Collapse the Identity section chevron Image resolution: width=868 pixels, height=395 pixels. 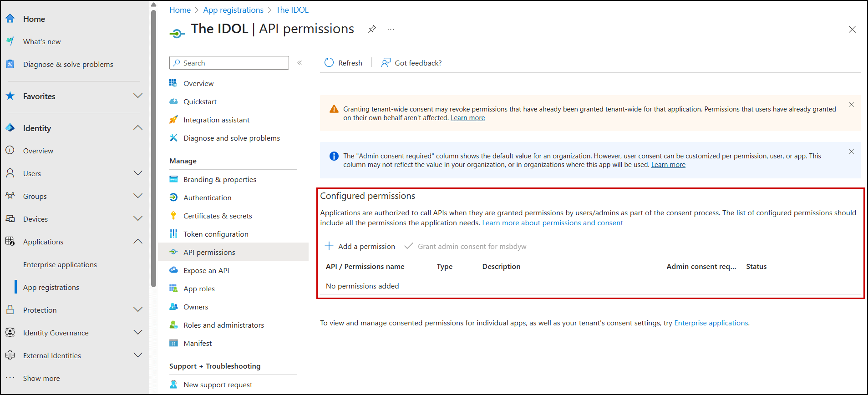[x=138, y=128]
